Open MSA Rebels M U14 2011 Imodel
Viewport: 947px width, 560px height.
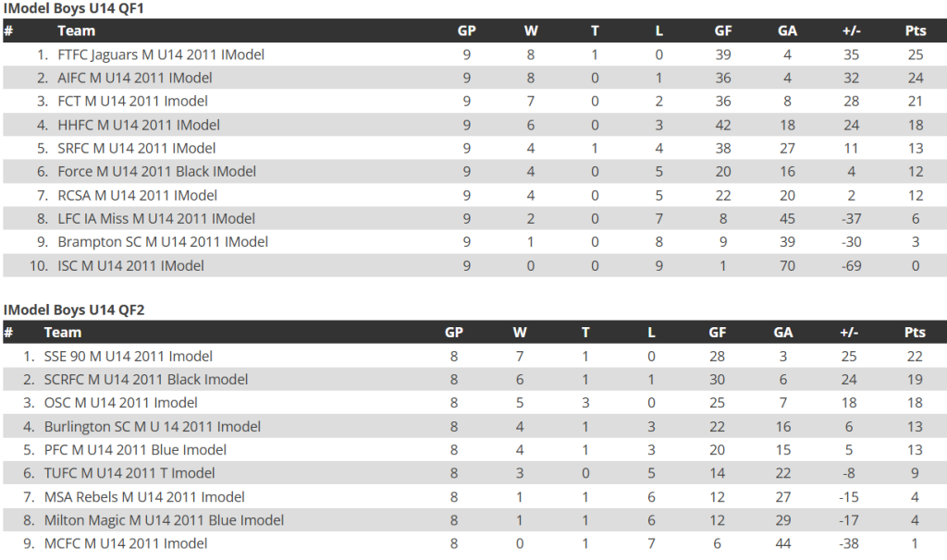[144, 497]
